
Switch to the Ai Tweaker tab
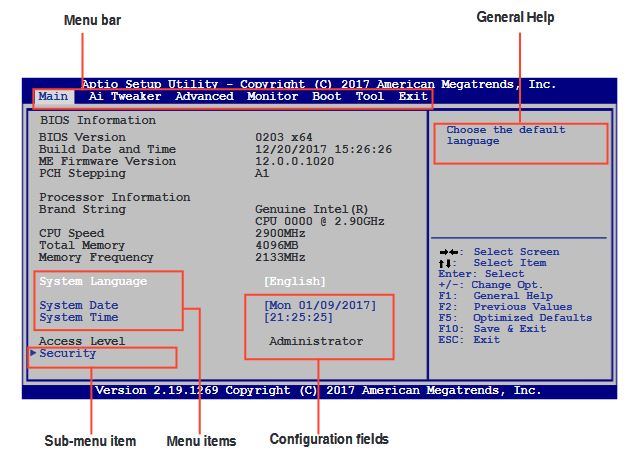point(124,97)
